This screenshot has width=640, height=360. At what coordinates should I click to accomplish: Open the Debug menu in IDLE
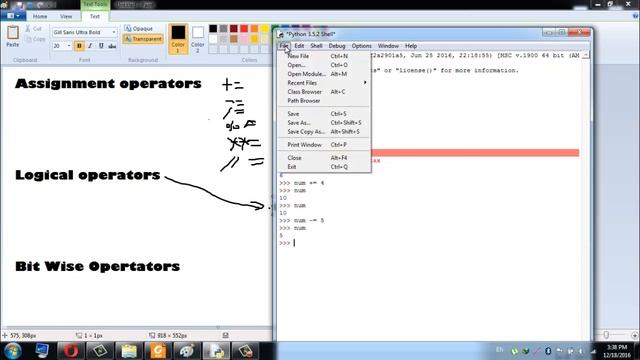[x=337, y=46]
